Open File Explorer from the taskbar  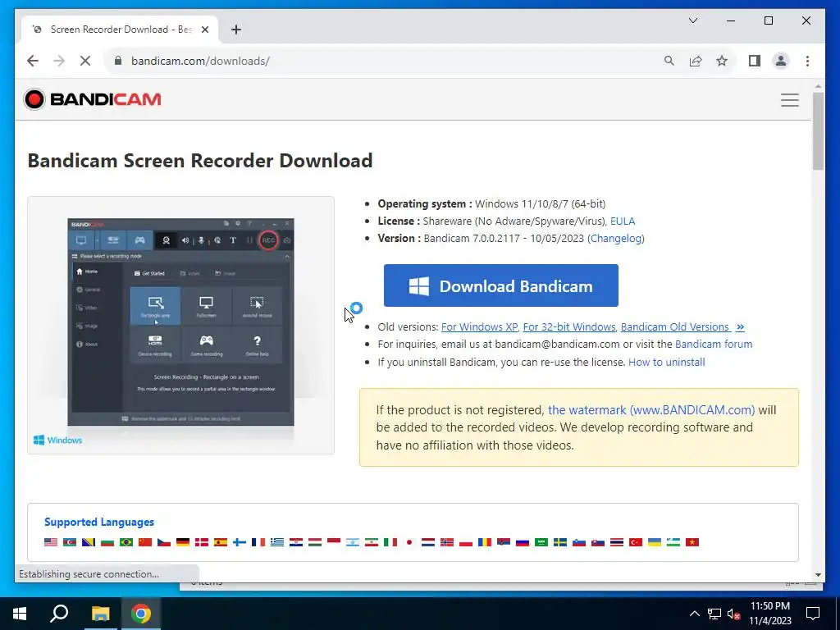100,614
